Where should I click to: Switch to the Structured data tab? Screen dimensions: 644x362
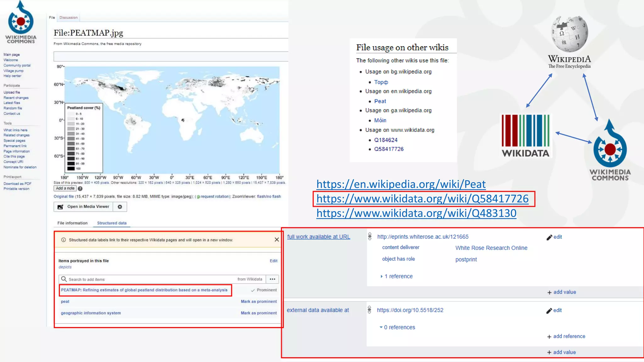112,223
